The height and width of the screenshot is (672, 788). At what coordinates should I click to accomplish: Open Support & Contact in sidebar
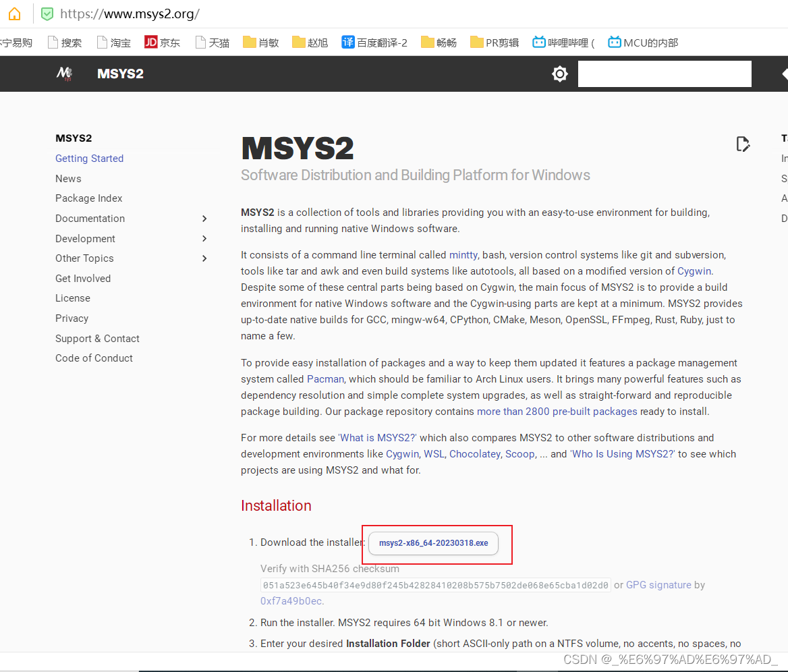(98, 338)
